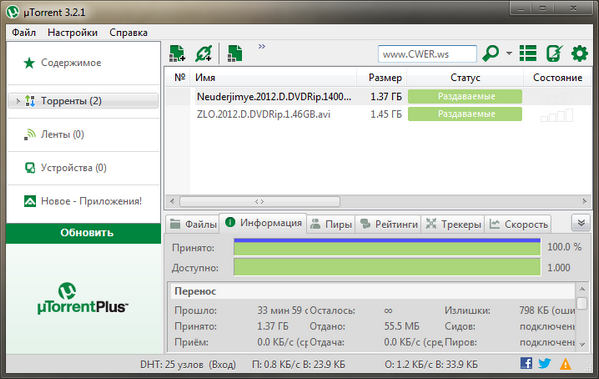Expand hidden toolbar buttons chevron

pos(262,47)
